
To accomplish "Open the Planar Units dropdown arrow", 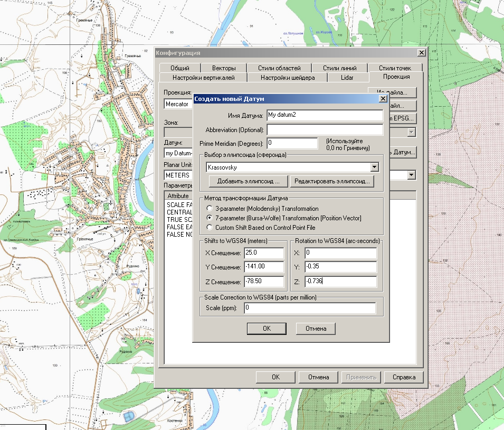I will pyautogui.click(x=411, y=175).
